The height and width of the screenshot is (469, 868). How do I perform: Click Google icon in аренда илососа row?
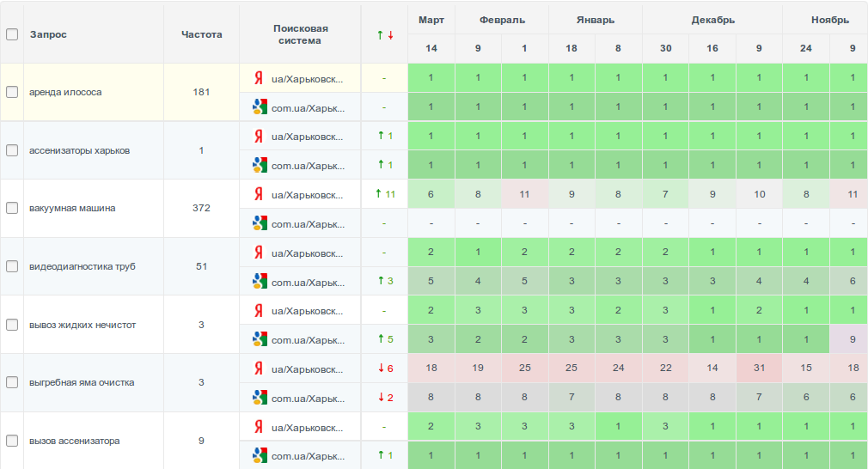(x=257, y=107)
